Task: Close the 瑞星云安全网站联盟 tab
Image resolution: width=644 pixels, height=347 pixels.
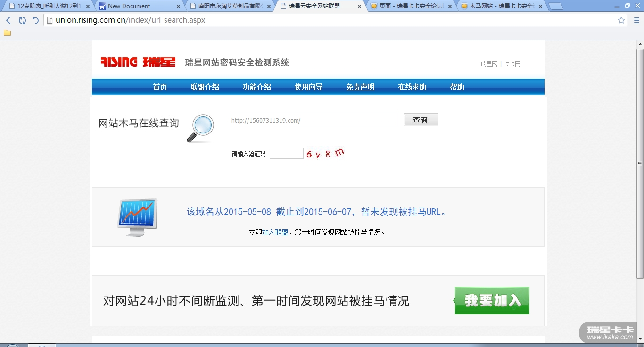Action: (x=359, y=7)
